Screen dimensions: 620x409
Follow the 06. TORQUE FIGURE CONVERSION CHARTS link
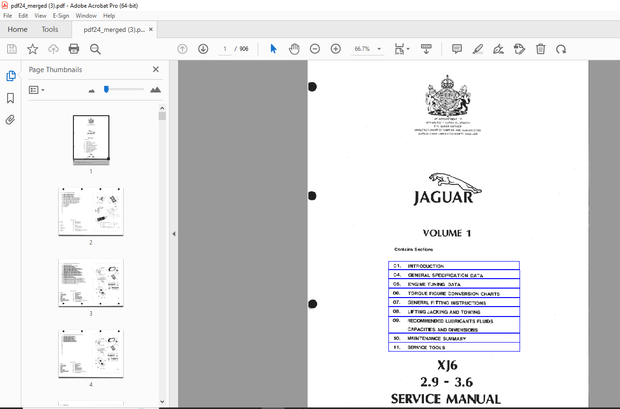(x=454, y=293)
